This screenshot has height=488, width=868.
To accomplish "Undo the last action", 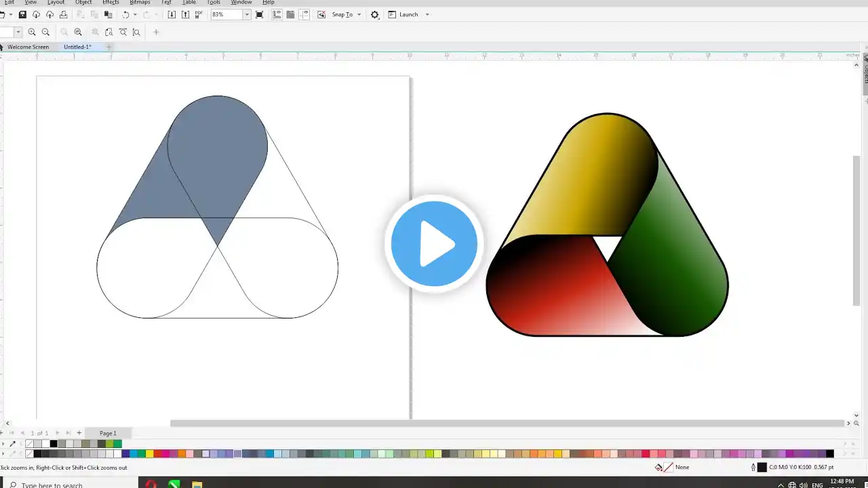I will coord(125,14).
